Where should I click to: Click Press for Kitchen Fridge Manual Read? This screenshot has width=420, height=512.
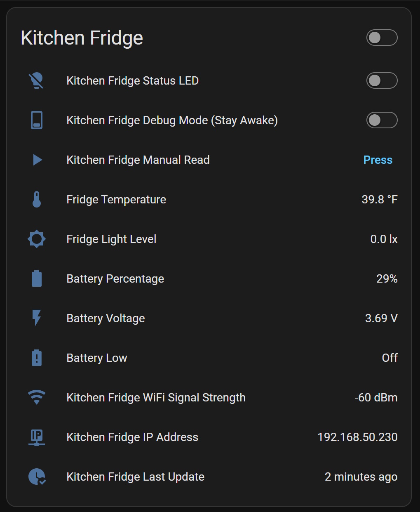pyautogui.click(x=378, y=160)
